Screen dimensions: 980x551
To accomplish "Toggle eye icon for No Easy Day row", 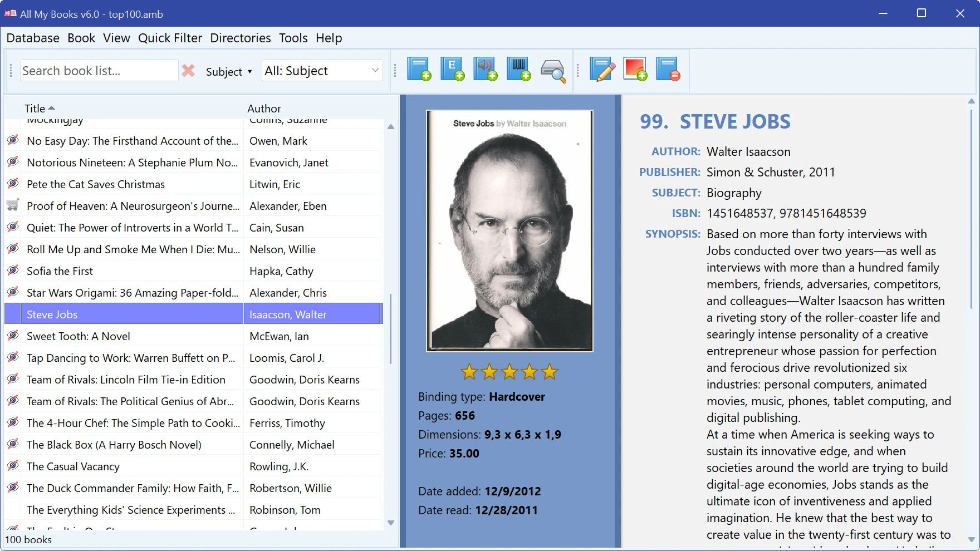I will pyautogui.click(x=13, y=140).
